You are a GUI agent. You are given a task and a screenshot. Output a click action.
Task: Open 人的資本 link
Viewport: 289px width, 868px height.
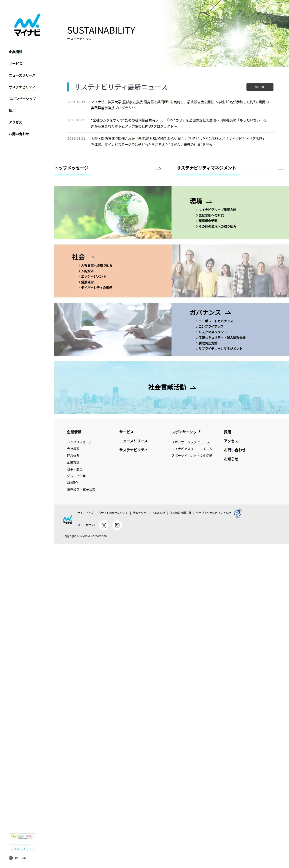(x=87, y=271)
